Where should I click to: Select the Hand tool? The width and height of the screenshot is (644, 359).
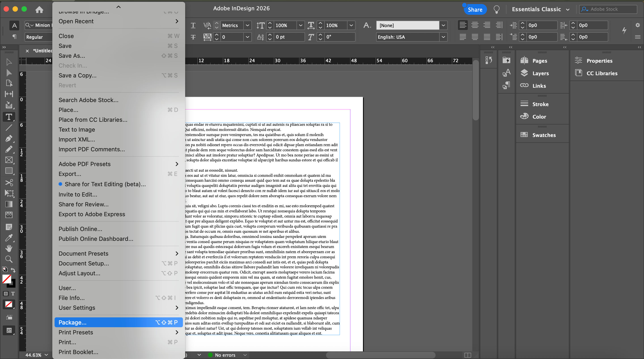point(9,248)
